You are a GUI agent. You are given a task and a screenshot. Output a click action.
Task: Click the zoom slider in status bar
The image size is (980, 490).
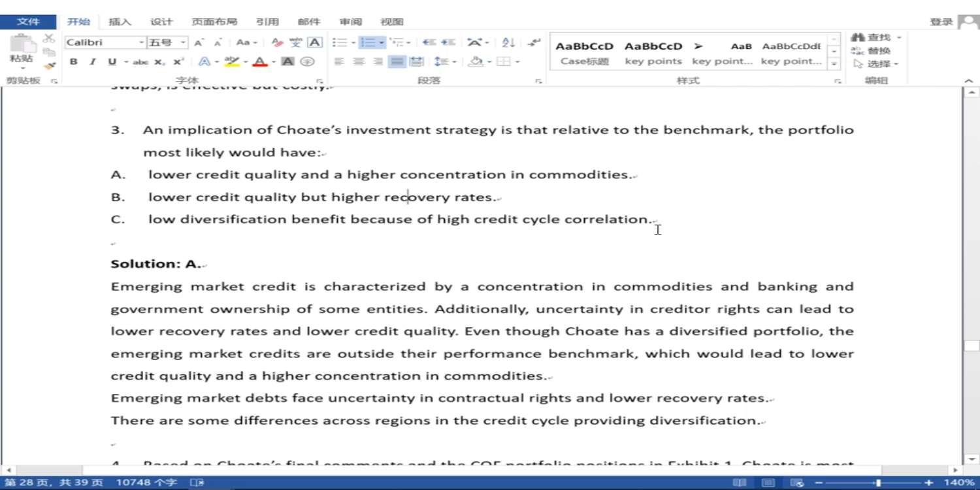click(878, 483)
